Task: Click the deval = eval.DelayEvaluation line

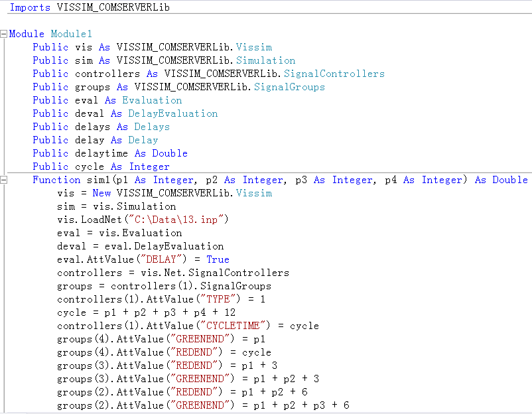Action: [141, 246]
